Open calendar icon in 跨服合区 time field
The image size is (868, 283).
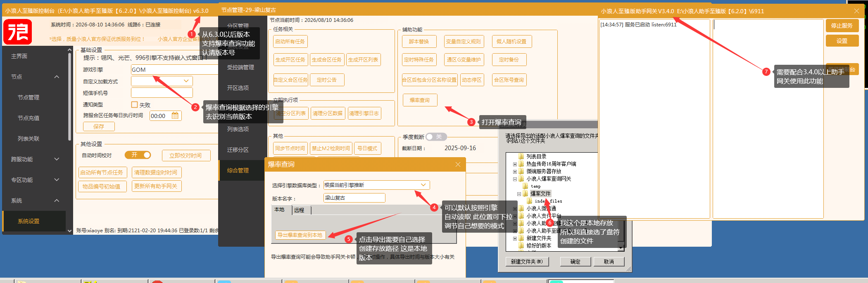pyautogui.click(x=175, y=116)
